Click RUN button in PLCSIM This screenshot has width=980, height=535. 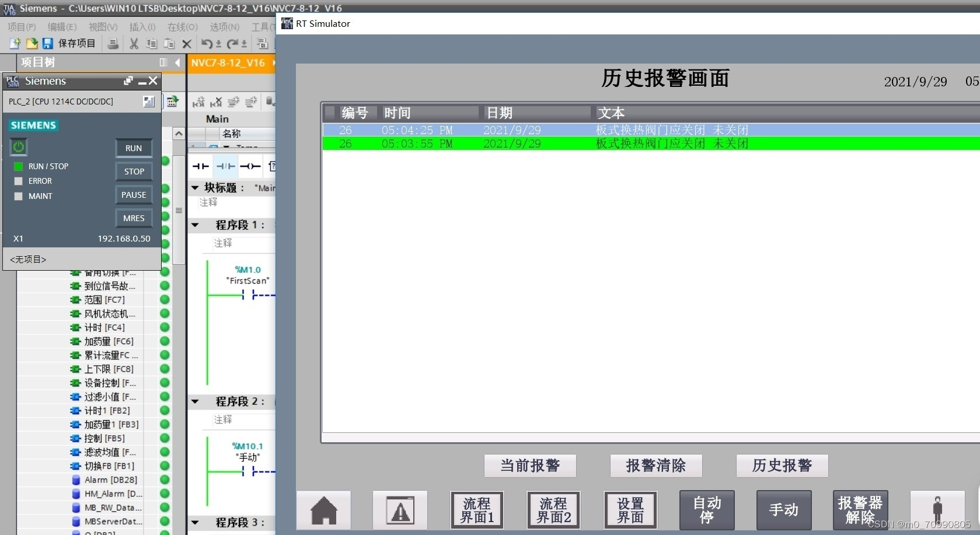134,148
